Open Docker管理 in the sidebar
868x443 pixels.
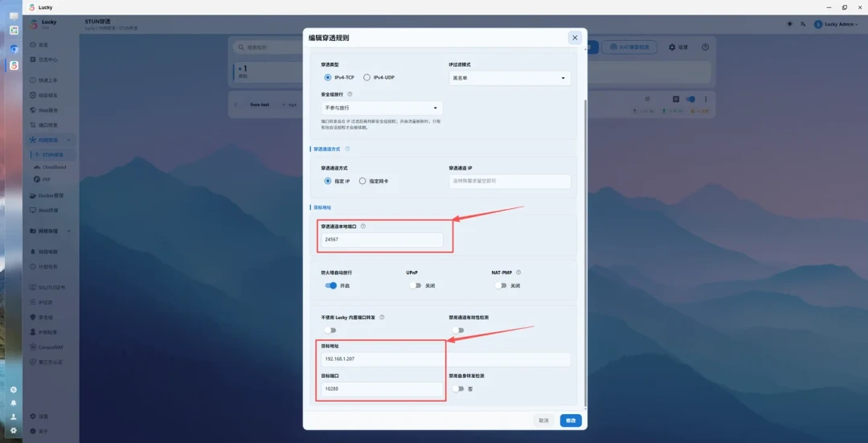click(50, 195)
